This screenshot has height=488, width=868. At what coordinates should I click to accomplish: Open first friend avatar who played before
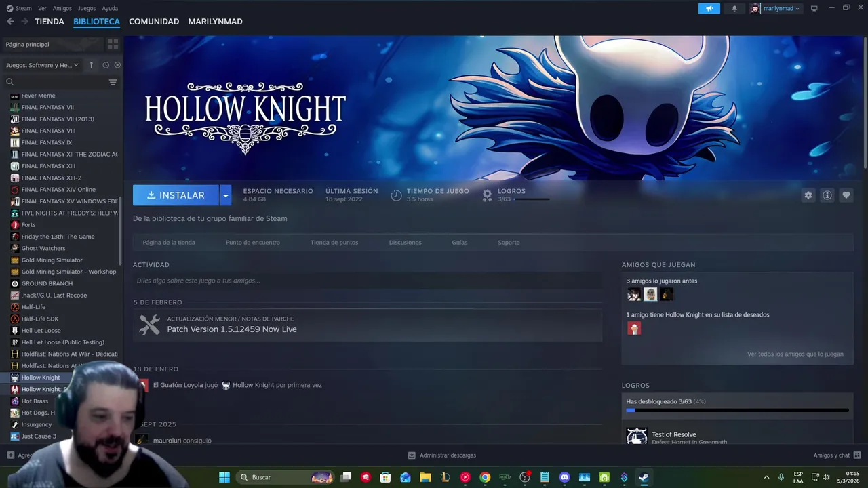click(633, 294)
